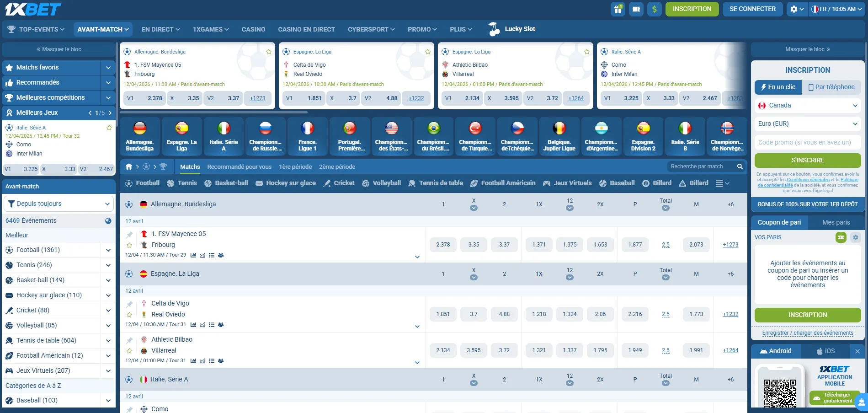Switch to 1ère période tab
This screenshot has width=868, height=413.
[295, 166]
